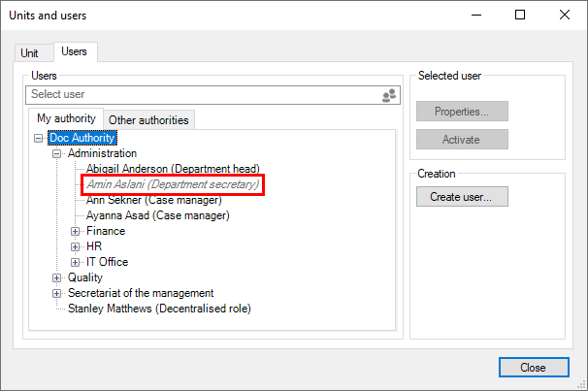
Task: Expand the HR unit node
Action: (x=76, y=246)
